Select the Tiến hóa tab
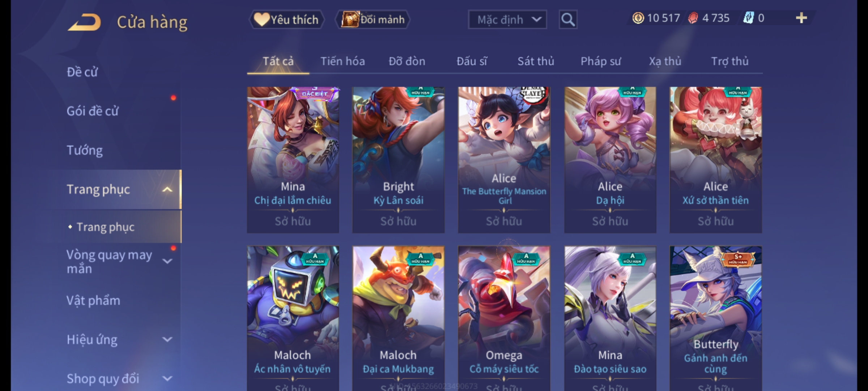Screen dimensions: 868x391 point(342,61)
